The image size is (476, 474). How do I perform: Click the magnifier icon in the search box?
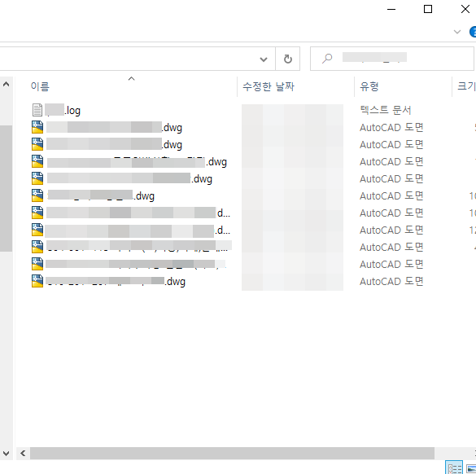click(327, 58)
